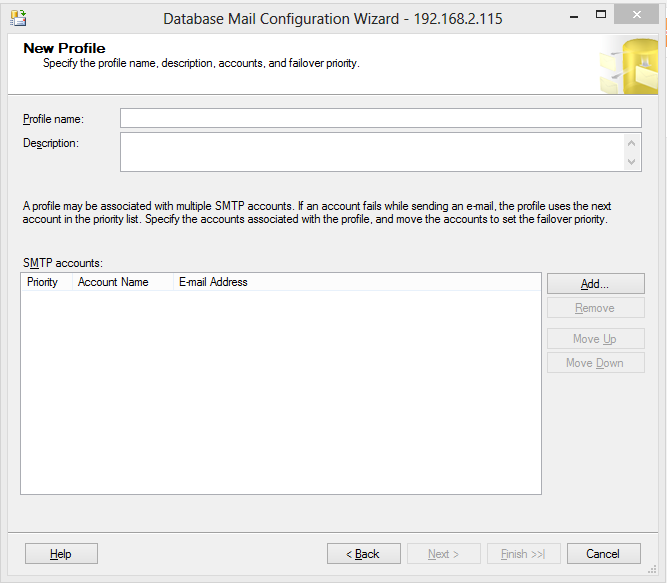Image resolution: width=667 pixels, height=583 pixels.
Task: Maximize the wizard window
Action: coord(601,15)
